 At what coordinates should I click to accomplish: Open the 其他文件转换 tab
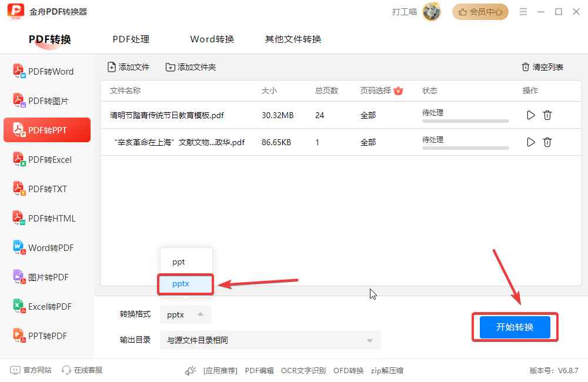coord(293,39)
